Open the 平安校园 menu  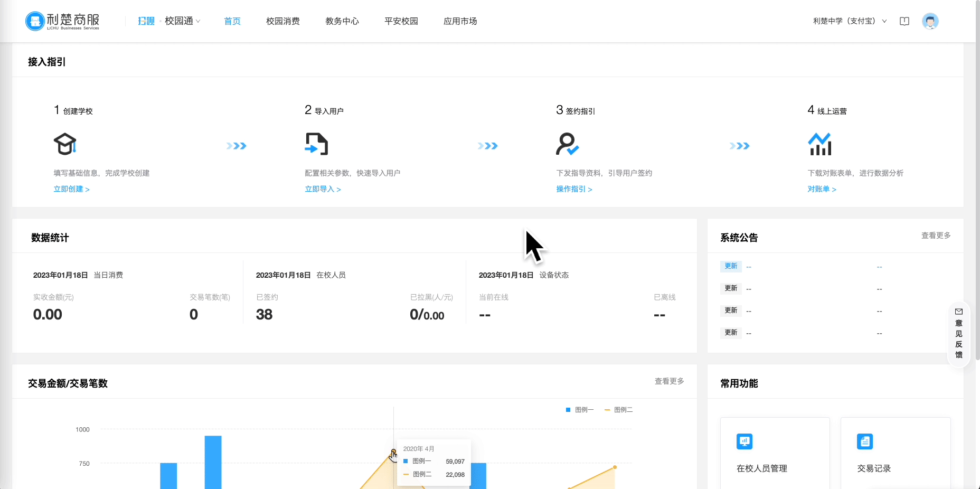pyautogui.click(x=401, y=21)
